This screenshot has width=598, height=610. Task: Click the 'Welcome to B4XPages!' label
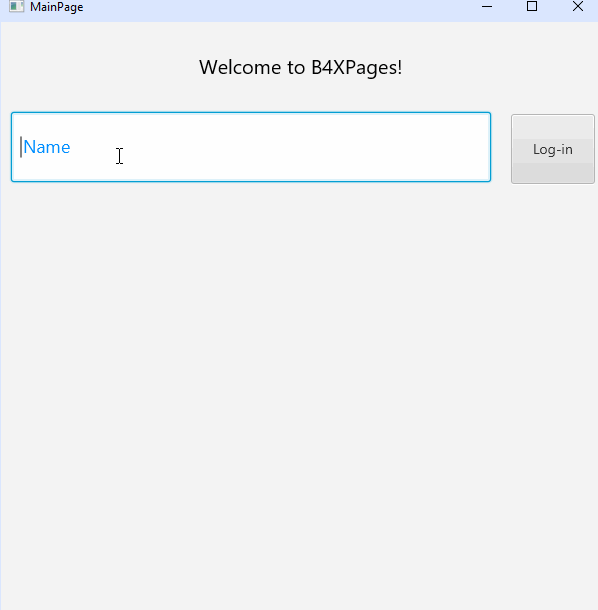point(300,68)
